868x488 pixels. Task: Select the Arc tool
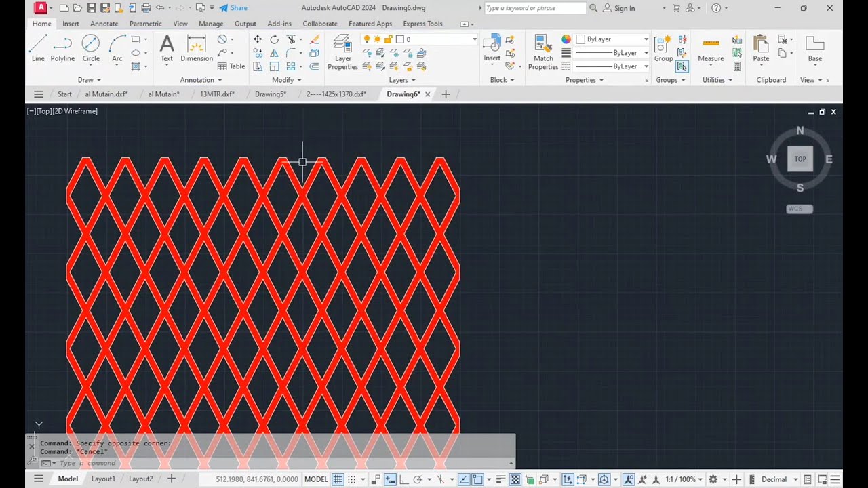tap(117, 48)
